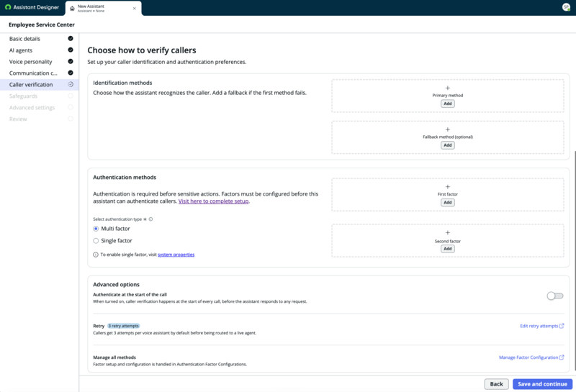The image size is (576, 392).
Task: Click external link icon for retry attempts
Action: click(x=562, y=326)
